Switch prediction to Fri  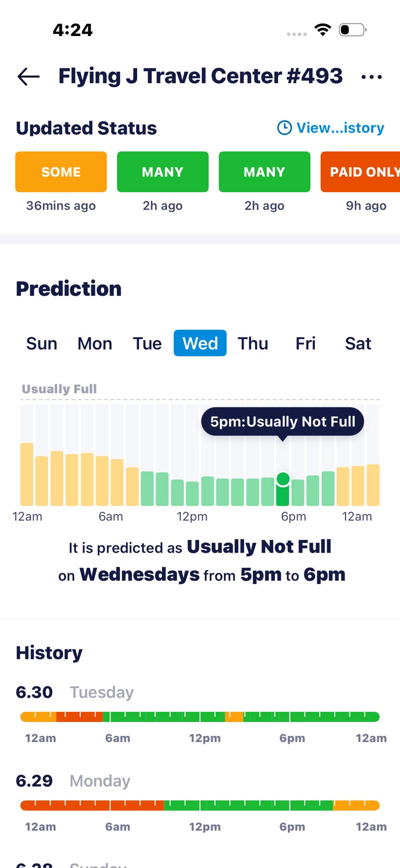point(306,343)
